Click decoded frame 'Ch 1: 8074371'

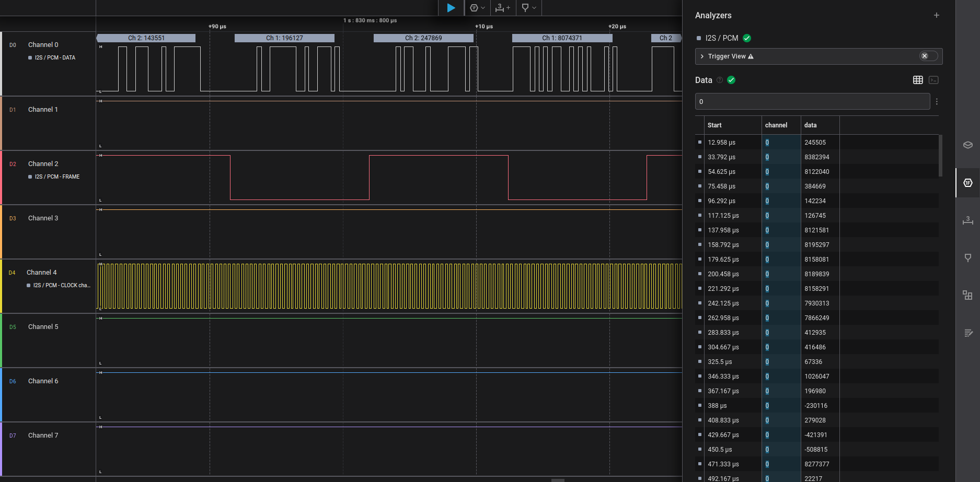pyautogui.click(x=562, y=38)
